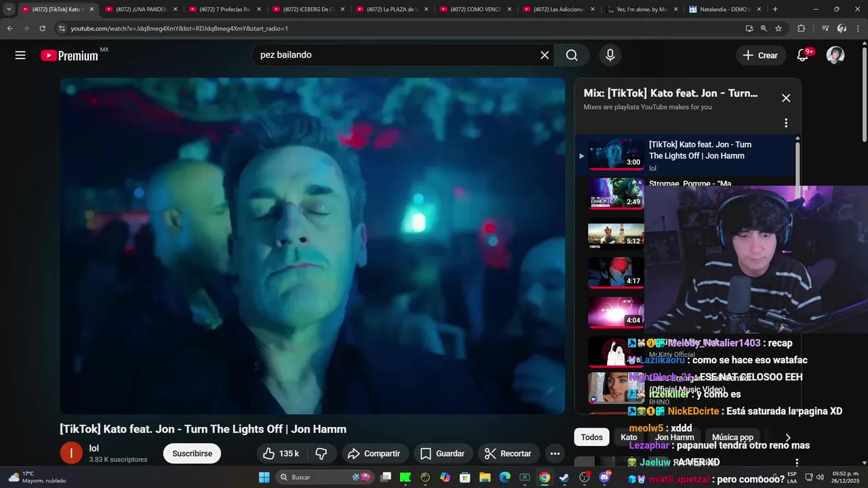The image size is (868, 488).
Task: Open Microsoft Edge from the taskbar
Action: [505, 477]
